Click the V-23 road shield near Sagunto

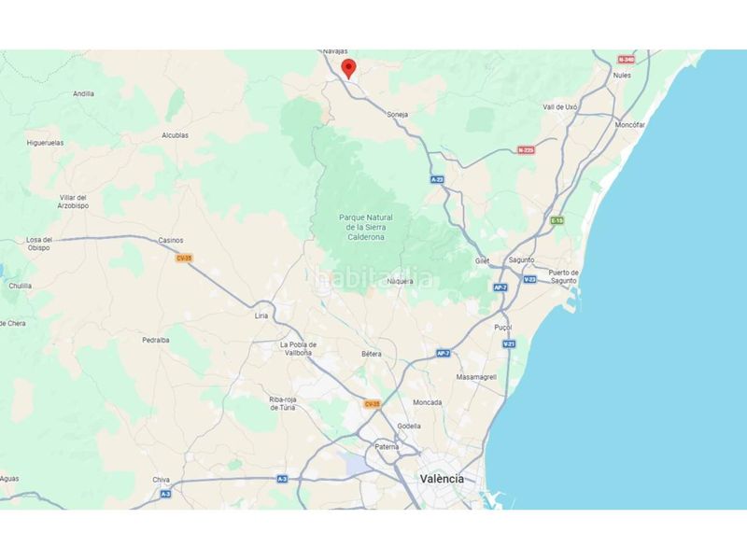tap(529, 279)
